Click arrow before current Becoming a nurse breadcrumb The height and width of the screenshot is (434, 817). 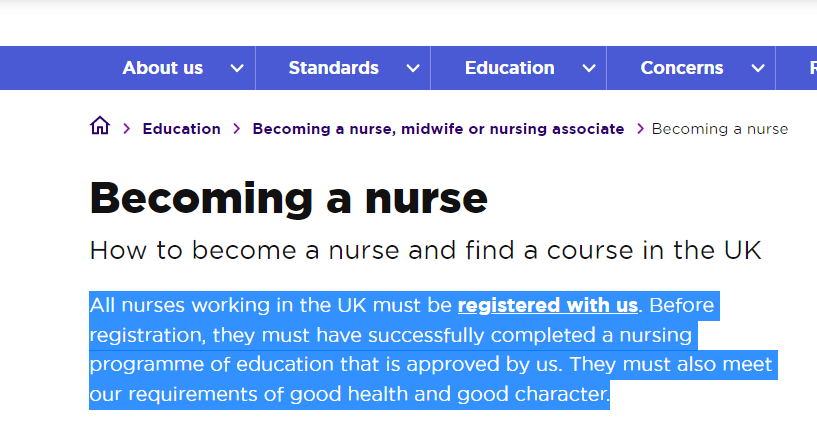[x=640, y=129]
